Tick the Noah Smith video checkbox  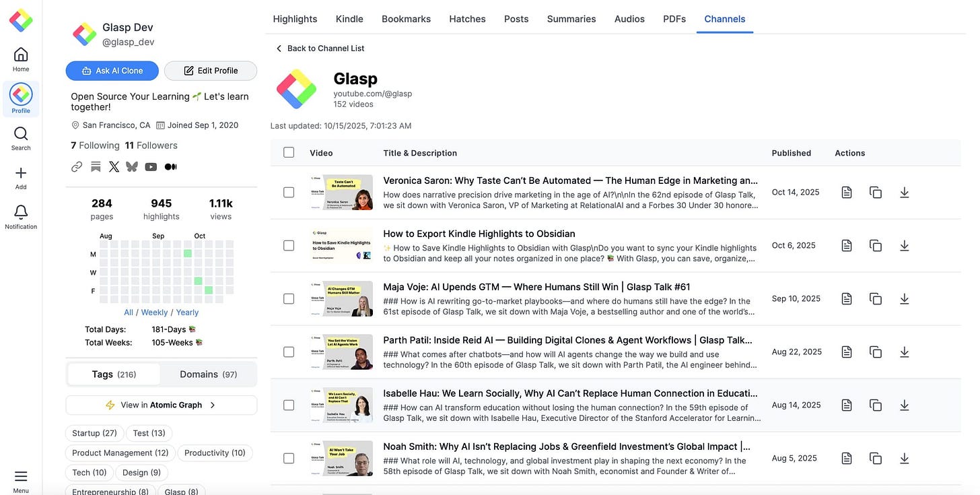(289, 458)
